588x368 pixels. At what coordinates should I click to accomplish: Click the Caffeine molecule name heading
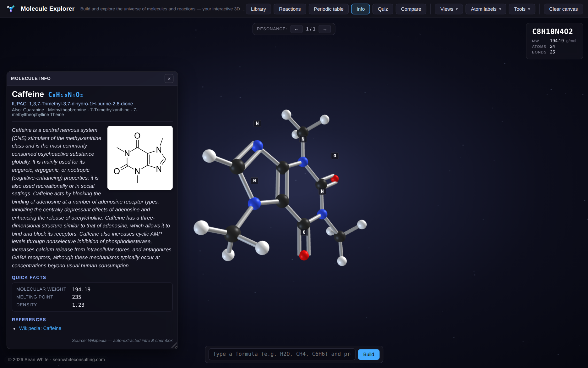(x=28, y=94)
